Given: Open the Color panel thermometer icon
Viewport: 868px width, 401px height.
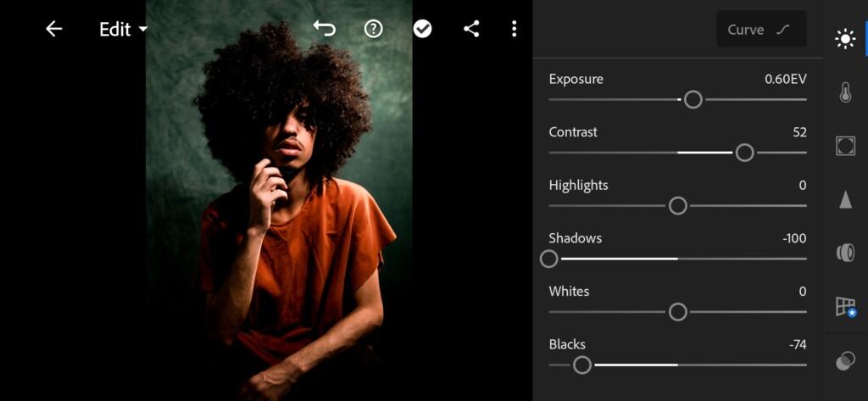Looking at the screenshot, I should coord(845,92).
